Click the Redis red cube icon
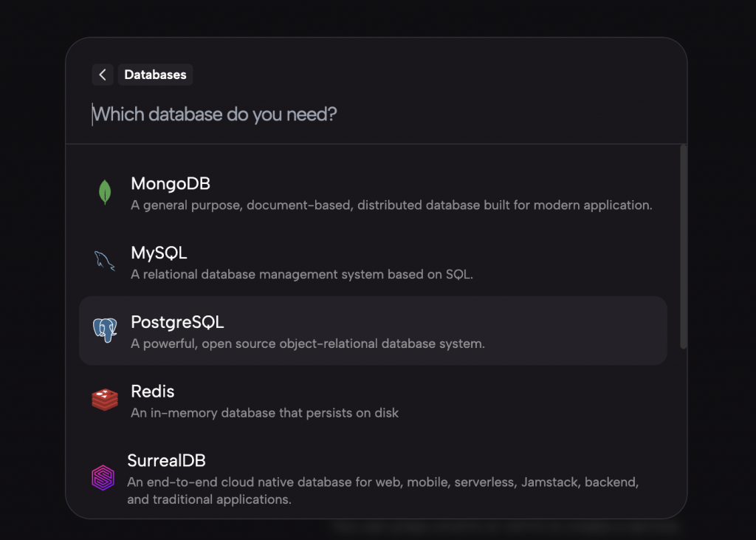Screen dimensions: 756x540 pyautogui.click(x=105, y=400)
